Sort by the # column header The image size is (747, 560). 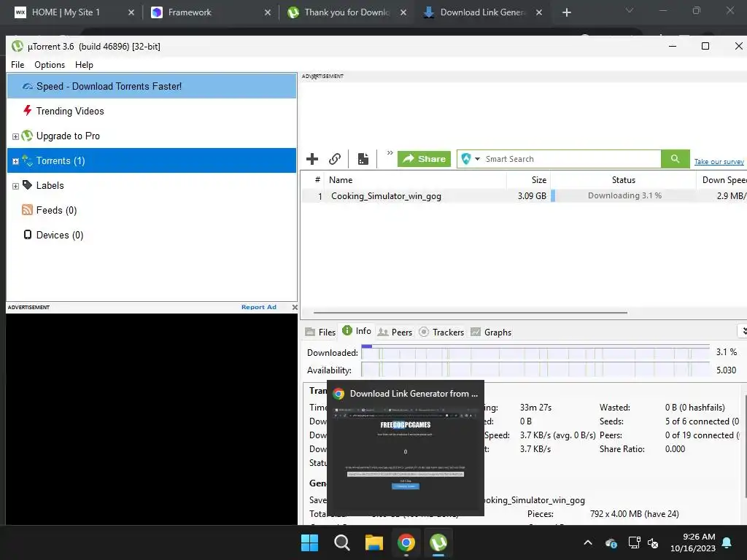(317, 180)
